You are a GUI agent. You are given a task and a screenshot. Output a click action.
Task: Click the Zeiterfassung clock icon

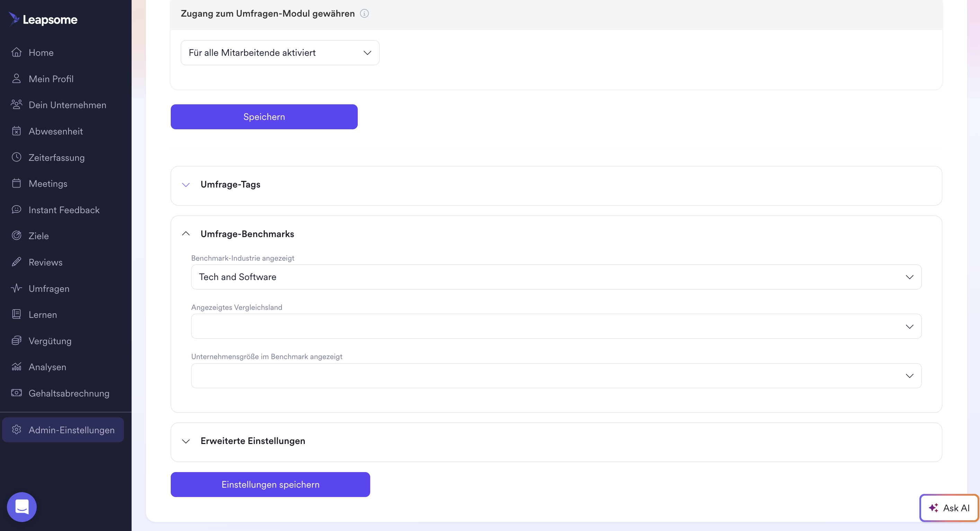click(x=16, y=157)
